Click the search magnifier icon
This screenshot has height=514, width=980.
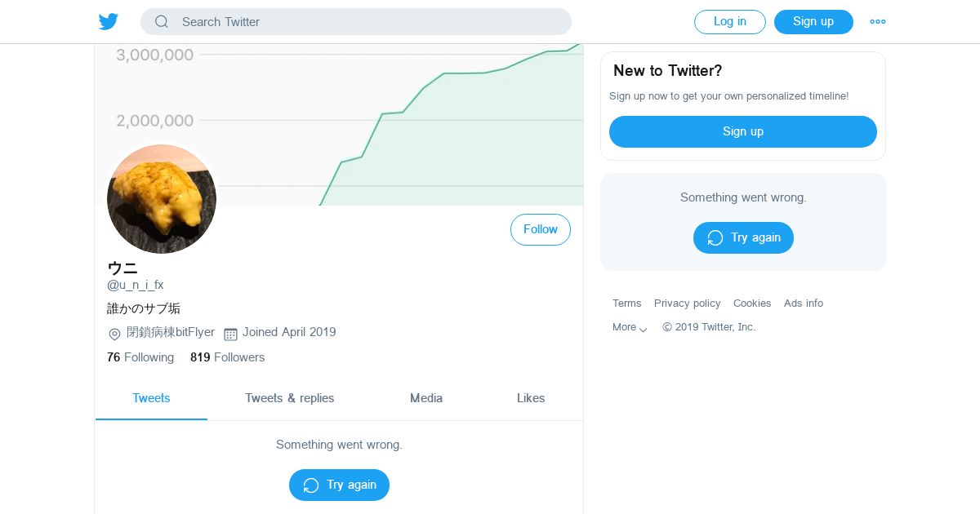[162, 22]
